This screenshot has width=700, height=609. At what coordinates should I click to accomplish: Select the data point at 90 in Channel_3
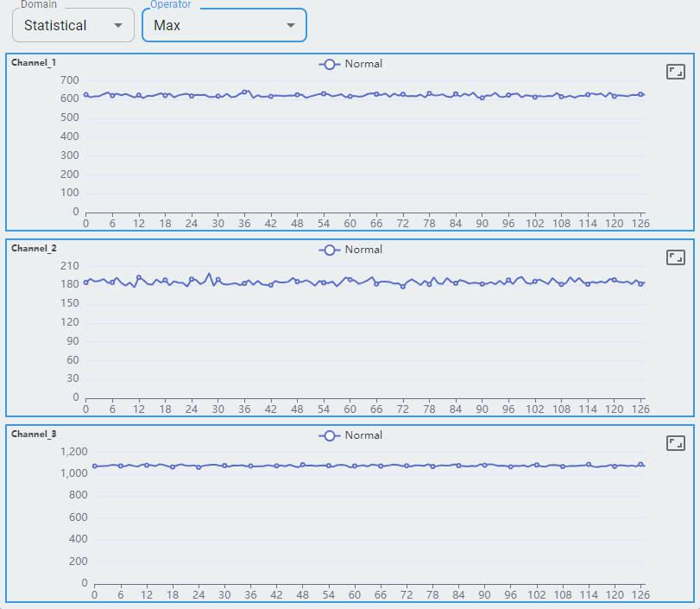(484, 465)
